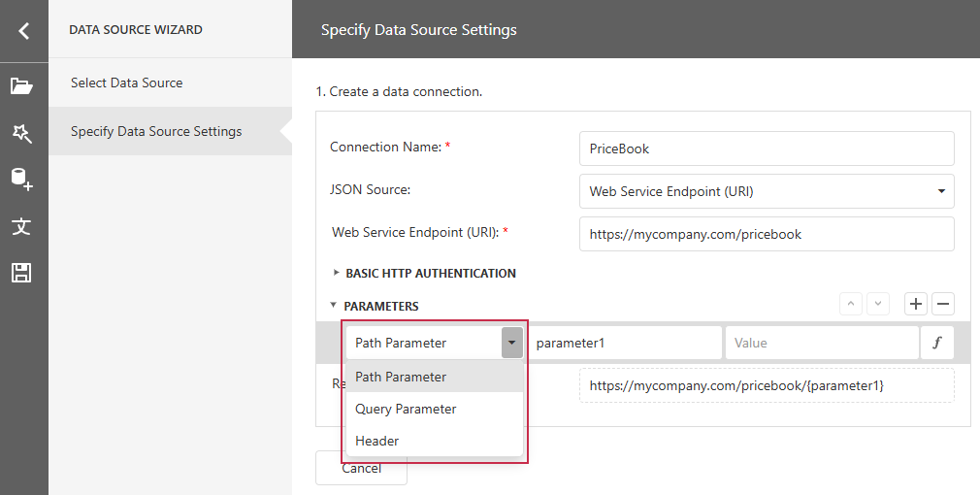Toggle the parameter type dropdown arrow
980x495 pixels.
coord(512,343)
